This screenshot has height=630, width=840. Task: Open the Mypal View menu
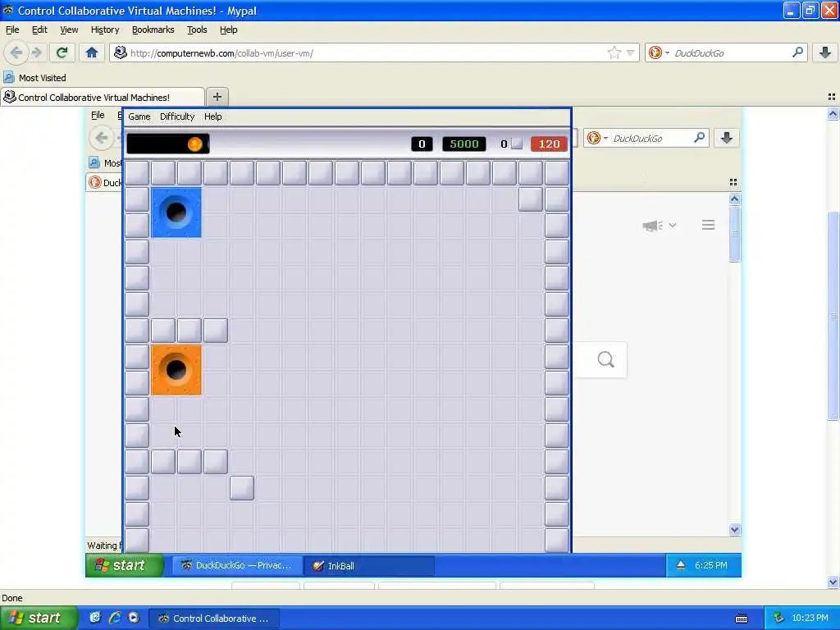[x=69, y=30]
